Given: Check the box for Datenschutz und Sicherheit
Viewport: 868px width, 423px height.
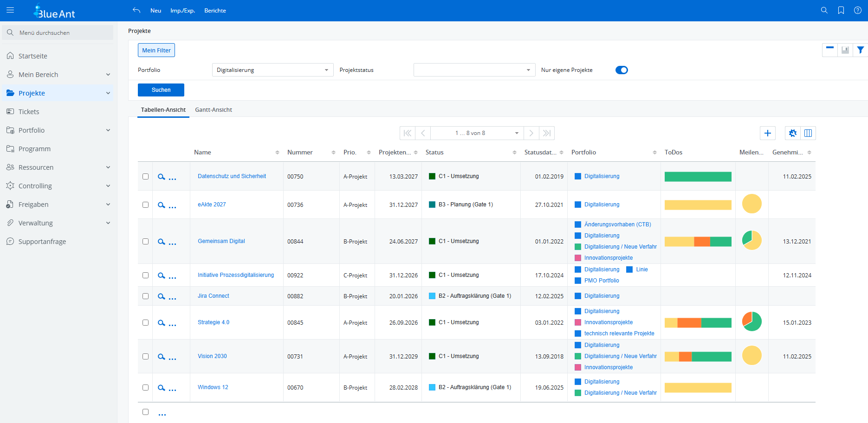Looking at the screenshot, I should (145, 177).
